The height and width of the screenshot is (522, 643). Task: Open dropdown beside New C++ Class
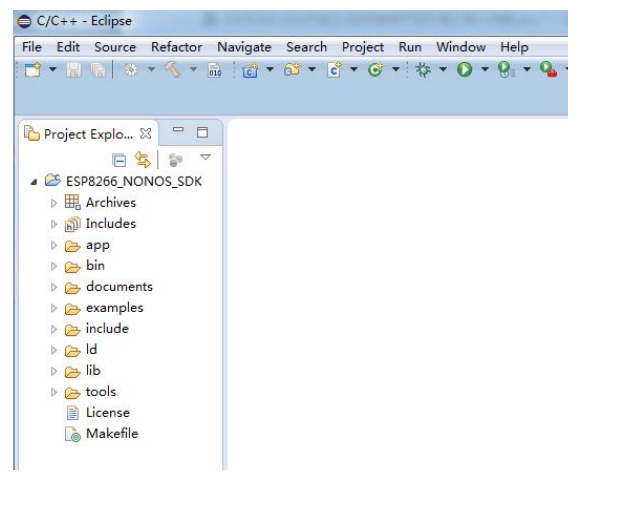(396, 69)
